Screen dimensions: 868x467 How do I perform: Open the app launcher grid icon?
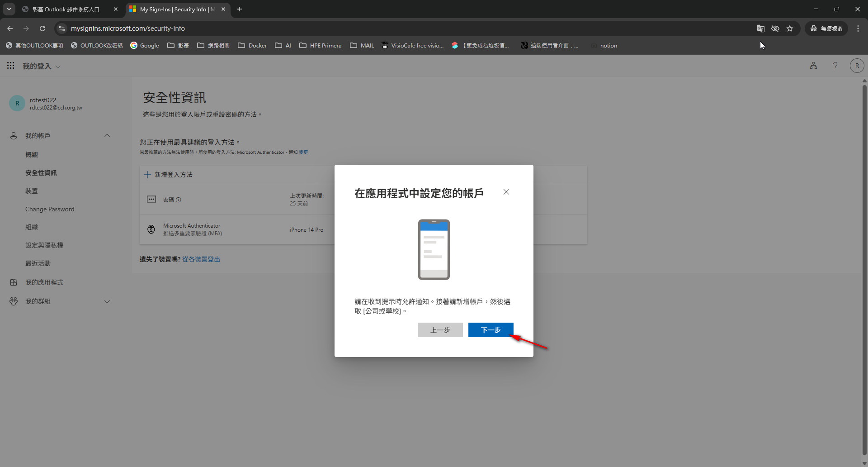click(10, 66)
